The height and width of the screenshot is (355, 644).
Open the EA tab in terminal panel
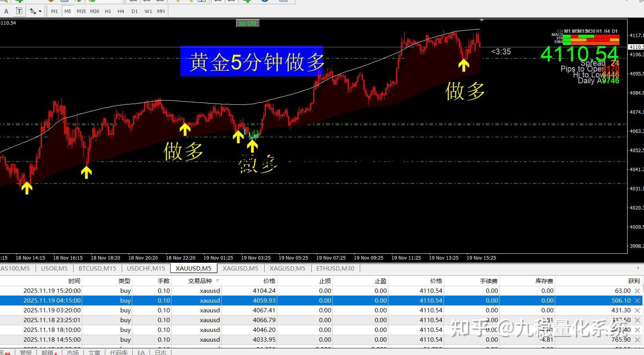click(141, 352)
